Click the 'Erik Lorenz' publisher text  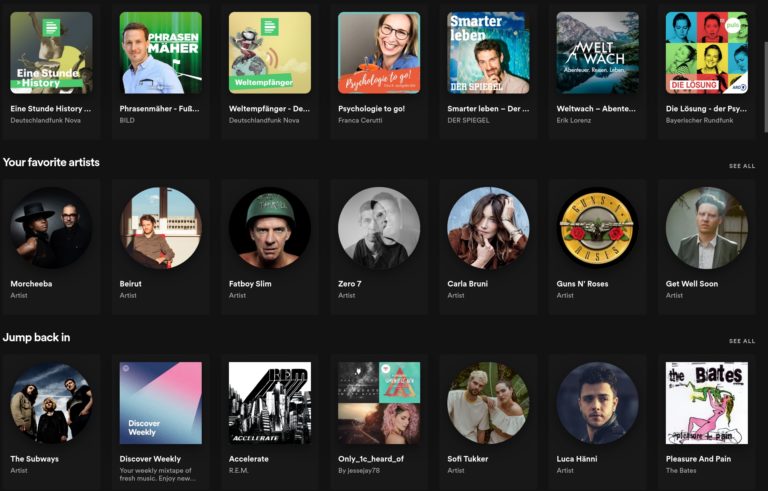pos(574,120)
